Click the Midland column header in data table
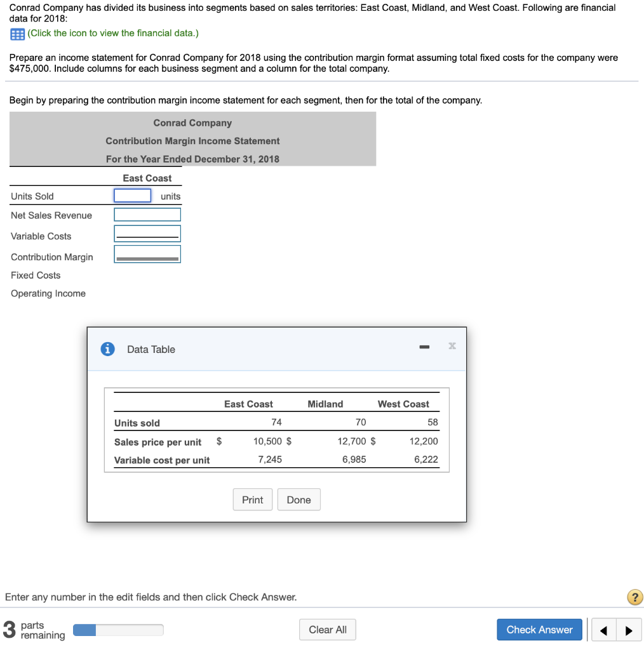This screenshot has height=650, width=644. pyautogui.click(x=326, y=404)
